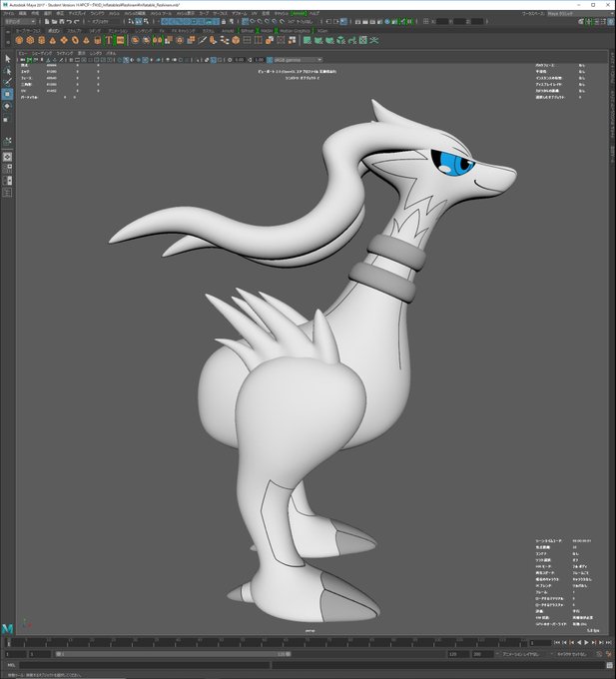Activate the Move tool in toolbox
Image resolution: width=616 pixels, height=679 pixels.
[x=7, y=94]
